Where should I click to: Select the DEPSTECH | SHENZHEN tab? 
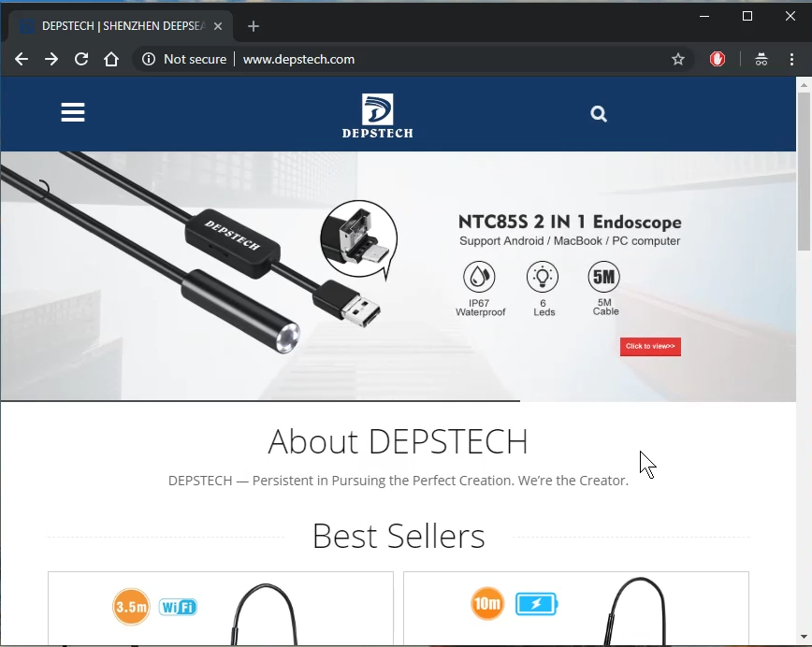pos(120,26)
